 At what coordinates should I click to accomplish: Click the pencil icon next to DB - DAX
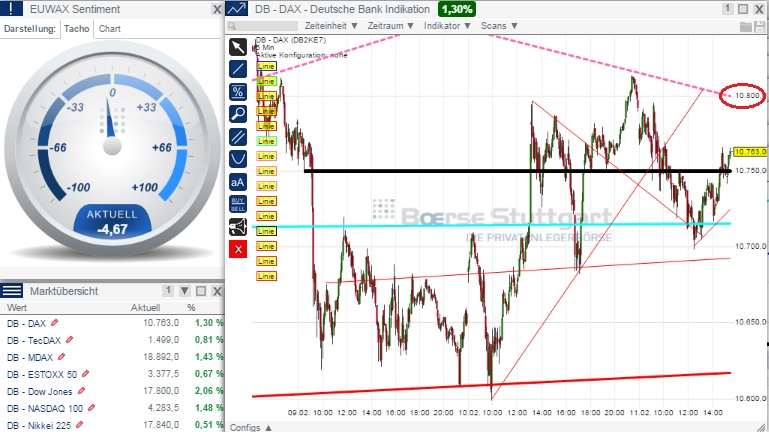point(54,323)
